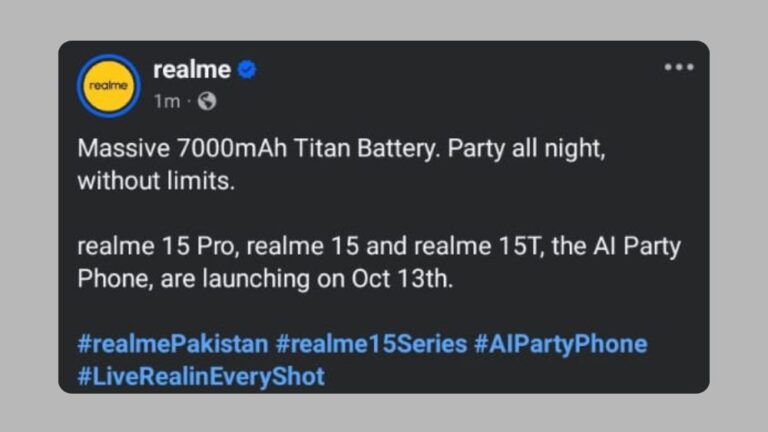Open the realme page name link
Viewport: 768px width, 432px height.
[192, 70]
